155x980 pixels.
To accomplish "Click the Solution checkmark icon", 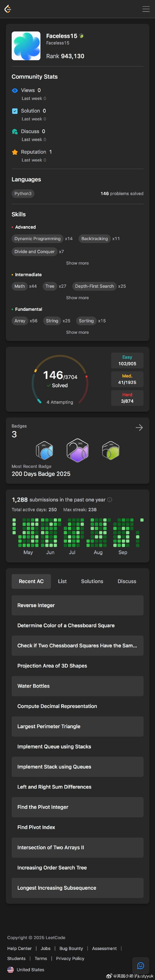I will 15,111.
